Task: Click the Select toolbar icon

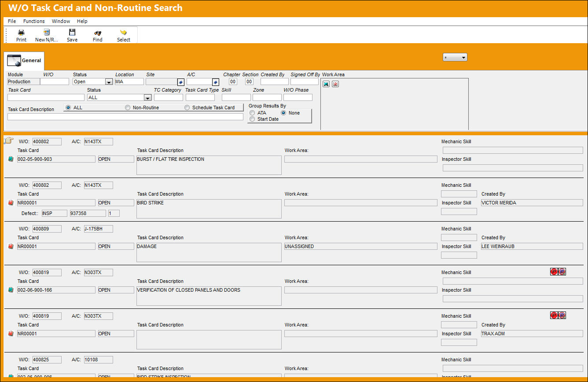Action: pos(124,35)
